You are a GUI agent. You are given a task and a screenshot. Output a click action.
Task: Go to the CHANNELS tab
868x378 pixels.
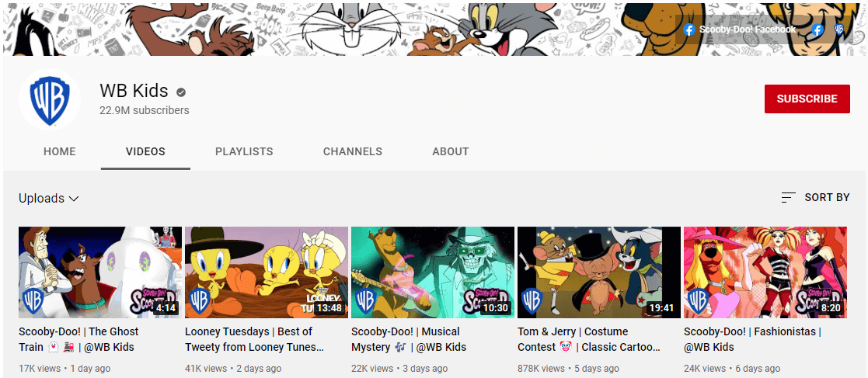pos(353,151)
